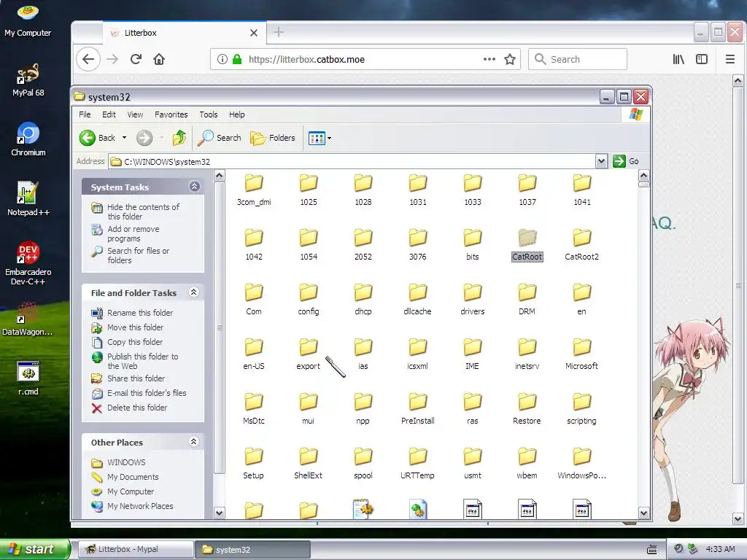Select the inetsrv folder
This screenshot has height=560, width=747.
(527, 354)
